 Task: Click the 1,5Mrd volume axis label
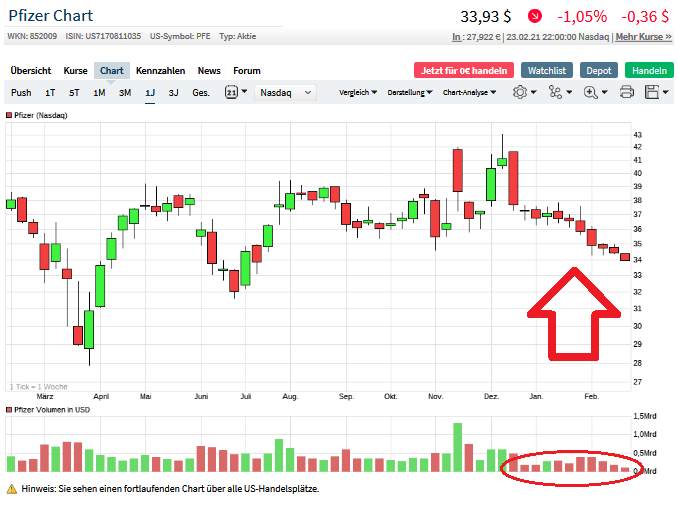click(645, 416)
